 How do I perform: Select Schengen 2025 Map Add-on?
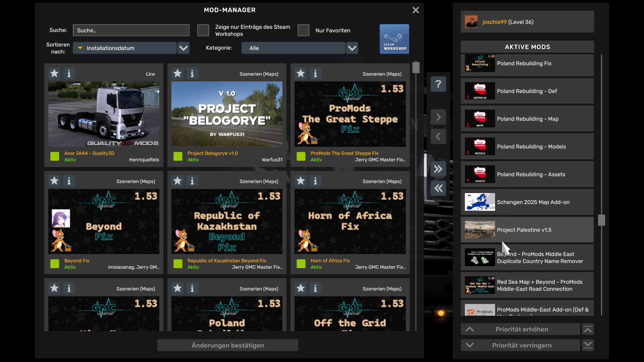(527, 202)
